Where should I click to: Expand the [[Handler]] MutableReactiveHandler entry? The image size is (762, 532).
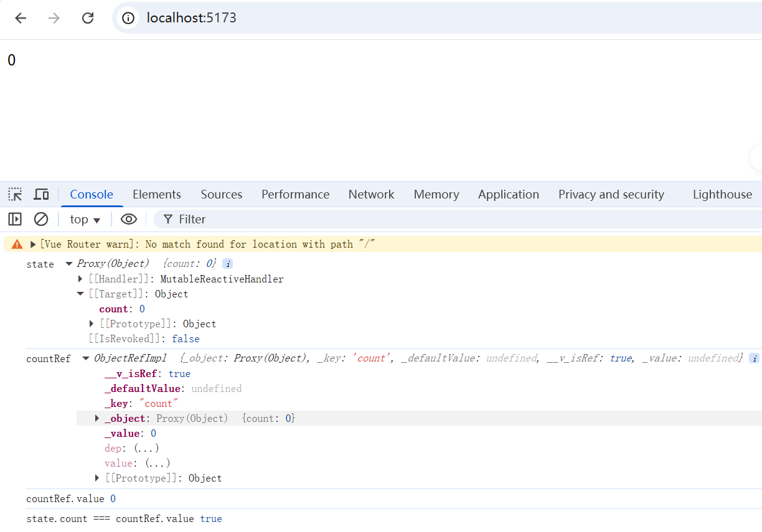80,279
